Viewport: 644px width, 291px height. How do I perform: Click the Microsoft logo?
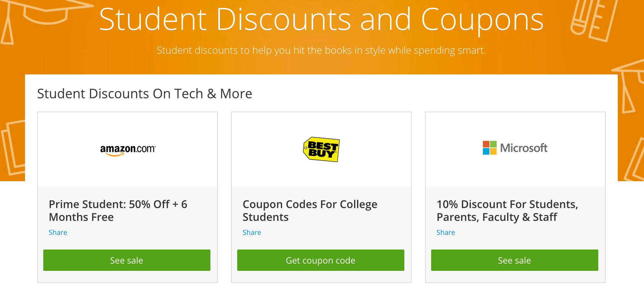pyautogui.click(x=515, y=148)
